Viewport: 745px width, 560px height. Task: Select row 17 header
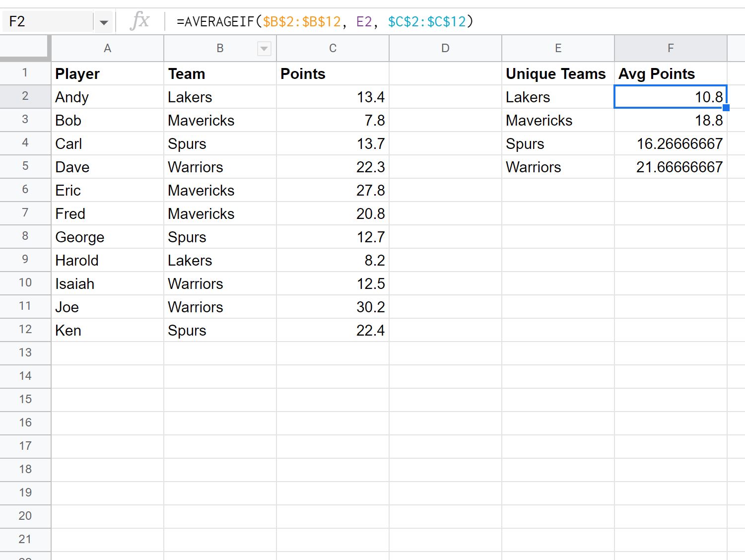pos(25,447)
